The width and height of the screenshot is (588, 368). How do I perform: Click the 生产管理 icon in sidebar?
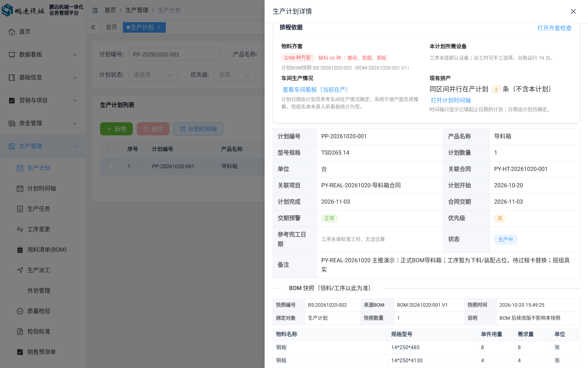[x=12, y=146]
